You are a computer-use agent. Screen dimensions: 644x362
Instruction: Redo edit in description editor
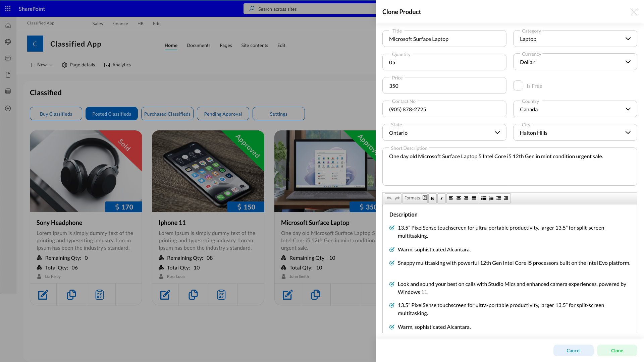click(x=397, y=198)
